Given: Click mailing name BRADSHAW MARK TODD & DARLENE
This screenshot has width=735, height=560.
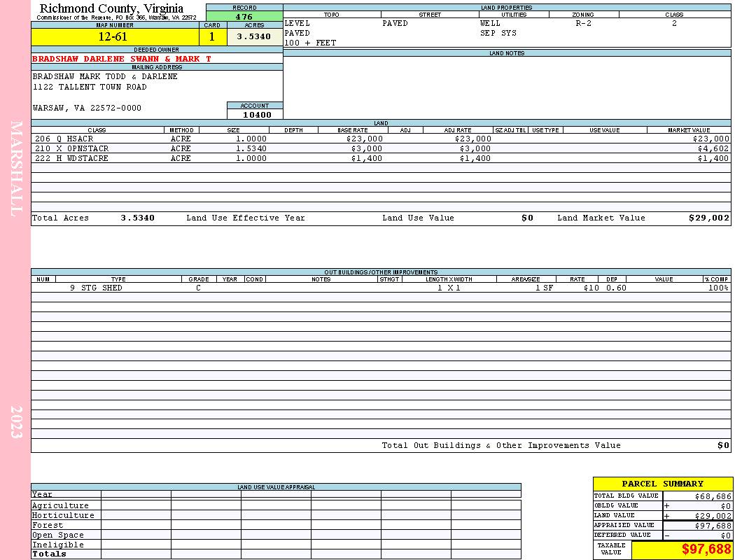Looking at the screenshot, I should (x=105, y=76).
